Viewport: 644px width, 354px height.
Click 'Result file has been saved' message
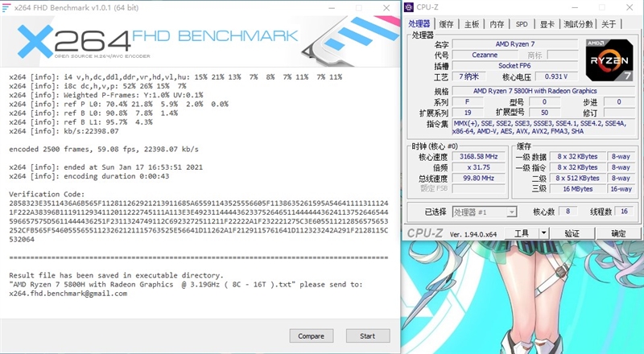(x=116, y=276)
